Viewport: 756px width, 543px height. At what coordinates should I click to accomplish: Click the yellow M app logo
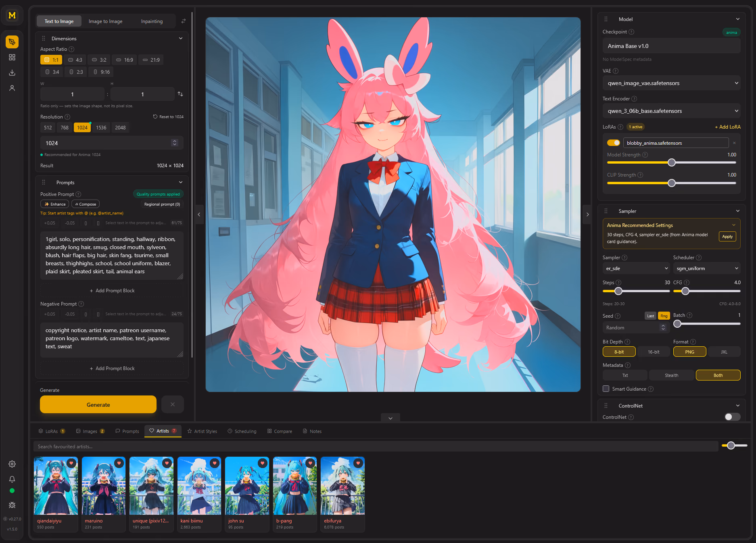[12, 15]
